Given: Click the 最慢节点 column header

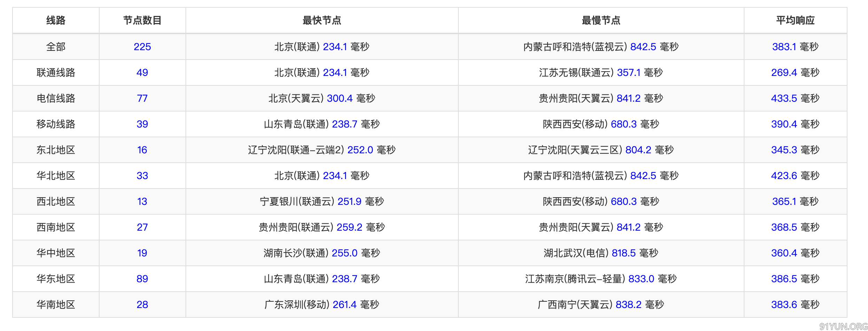Looking at the screenshot, I should (x=601, y=21).
